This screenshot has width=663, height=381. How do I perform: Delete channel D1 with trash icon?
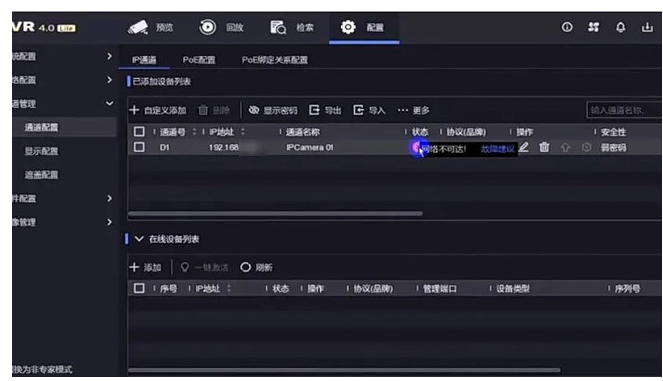(x=544, y=147)
